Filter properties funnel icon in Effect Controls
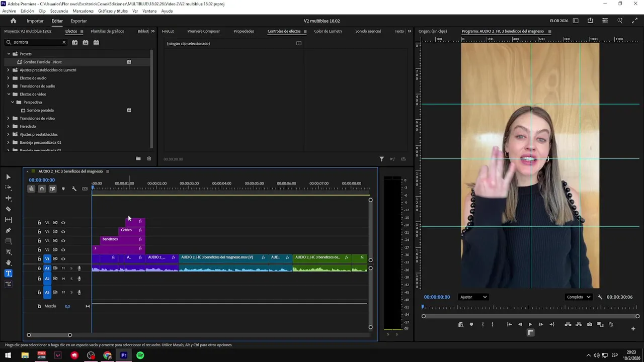This screenshot has height=362, width=644. 381,159
